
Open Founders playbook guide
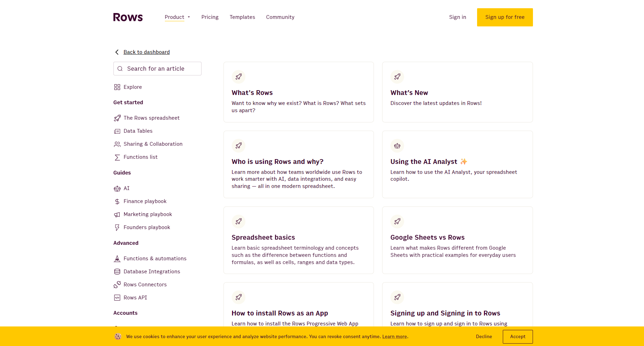click(147, 227)
